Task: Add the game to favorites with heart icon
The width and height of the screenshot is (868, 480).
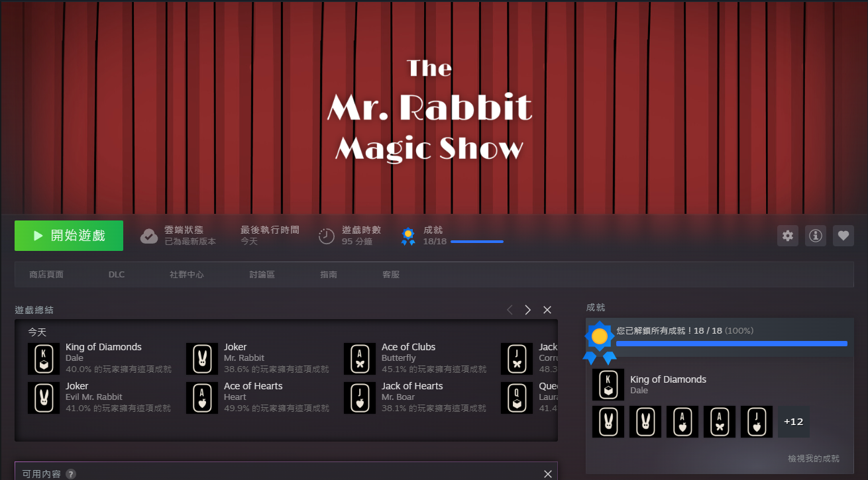Action: click(x=843, y=236)
